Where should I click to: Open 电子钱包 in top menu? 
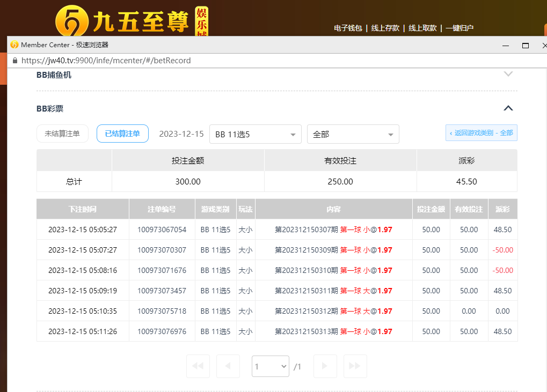(x=348, y=28)
